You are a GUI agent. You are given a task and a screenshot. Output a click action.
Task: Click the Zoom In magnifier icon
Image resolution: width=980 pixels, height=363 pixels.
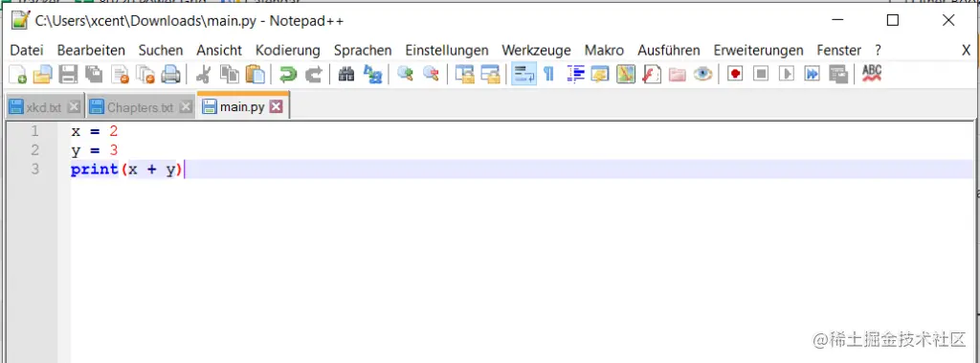click(405, 75)
